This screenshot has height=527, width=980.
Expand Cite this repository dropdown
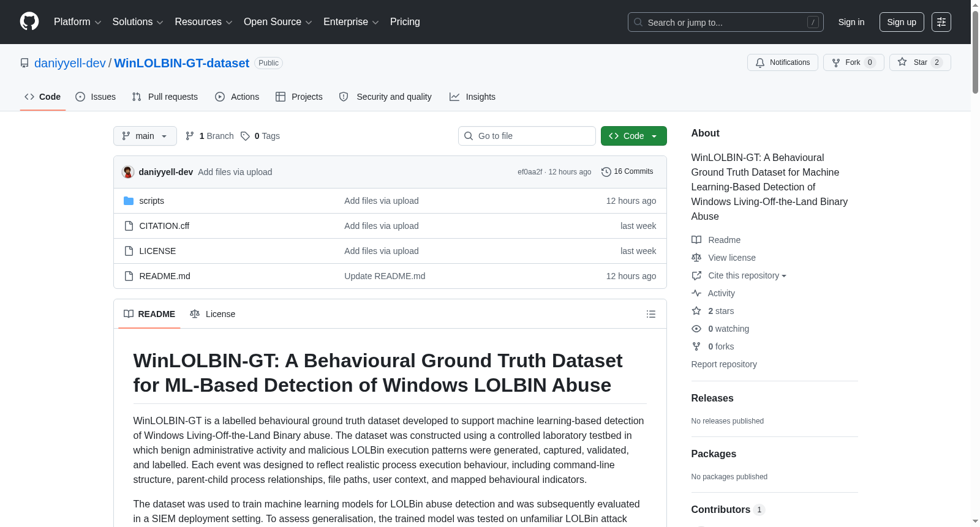(x=747, y=275)
